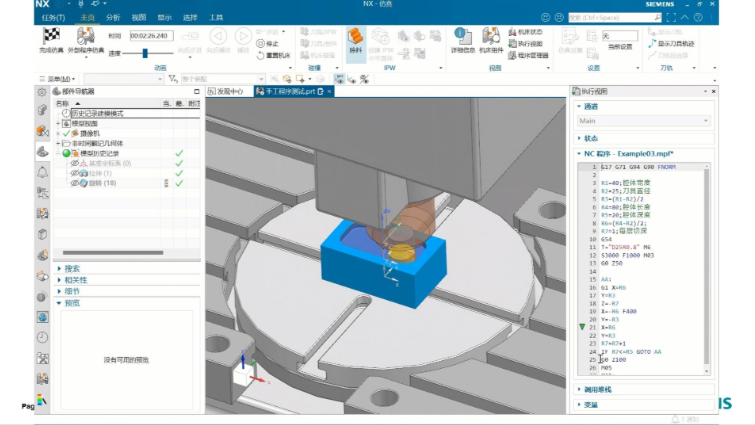Open the Main channel dropdown
The image size is (755, 425).
(x=643, y=121)
